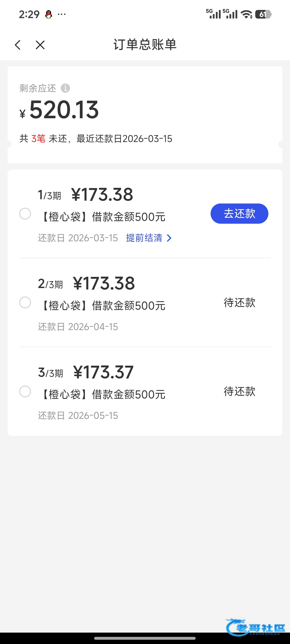
Task: Tap the WiFi status icon
Action: point(246,14)
